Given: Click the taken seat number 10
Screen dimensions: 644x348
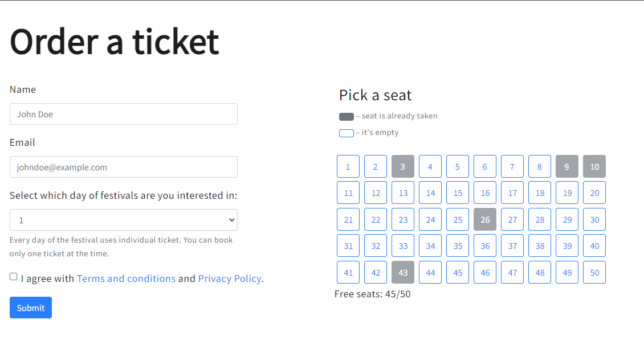Looking at the screenshot, I should tap(594, 166).
